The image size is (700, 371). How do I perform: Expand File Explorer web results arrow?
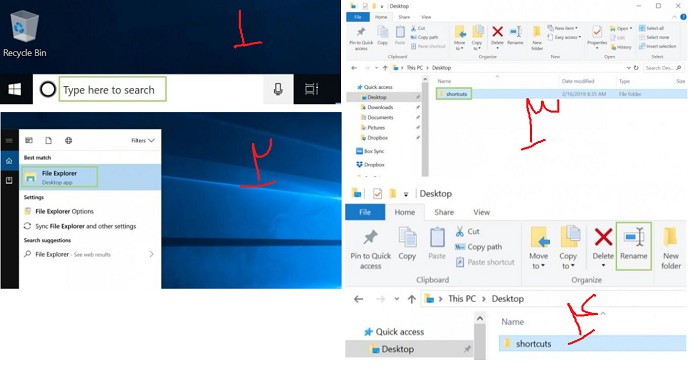[x=151, y=254]
